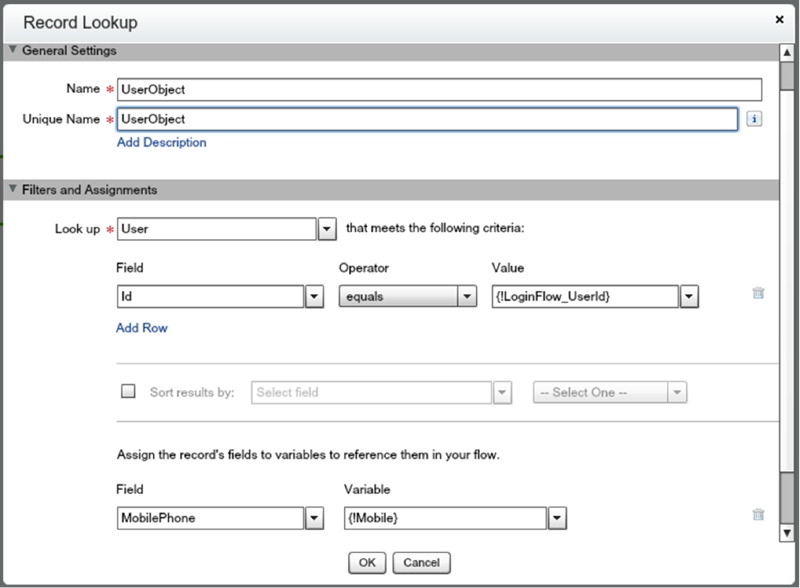The height and width of the screenshot is (588, 800).
Task: Open the Id field dropdown
Action: (314, 296)
